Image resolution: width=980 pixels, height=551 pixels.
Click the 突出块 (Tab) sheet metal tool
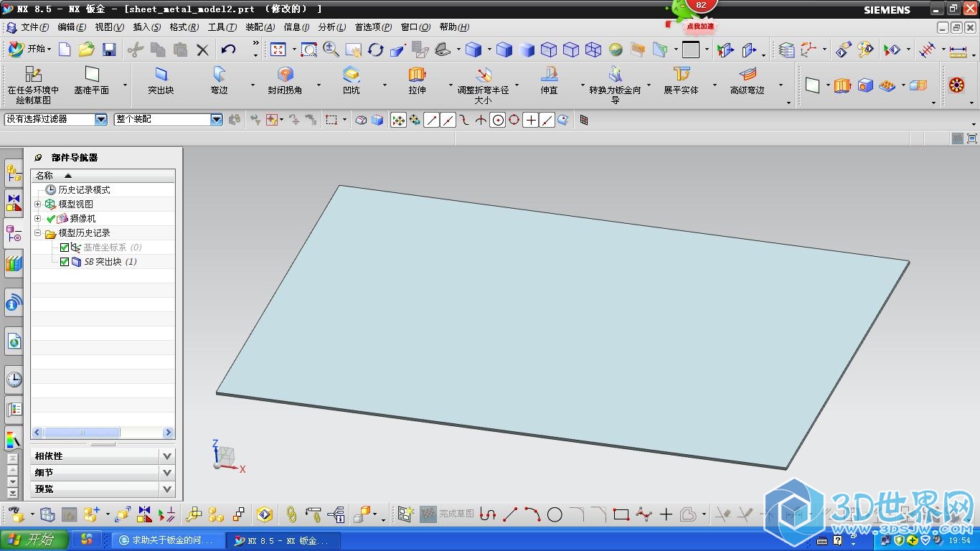pyautogui.click(x=161, y=82)
